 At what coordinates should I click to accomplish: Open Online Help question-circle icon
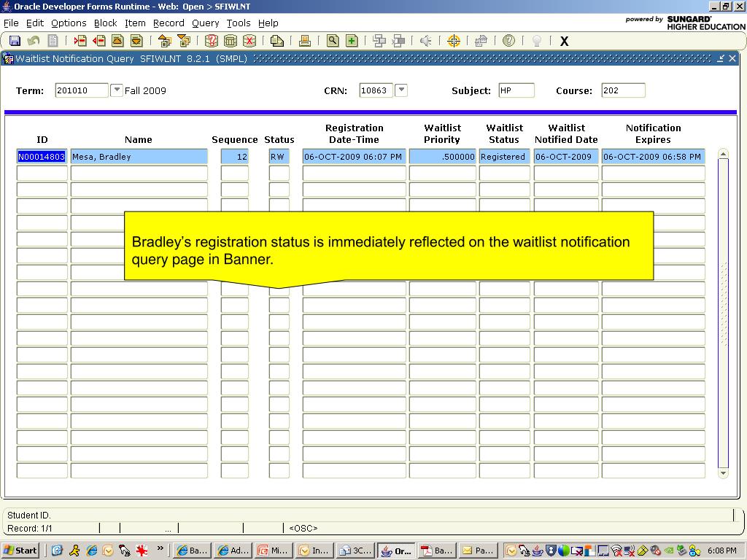pos(508,41)
